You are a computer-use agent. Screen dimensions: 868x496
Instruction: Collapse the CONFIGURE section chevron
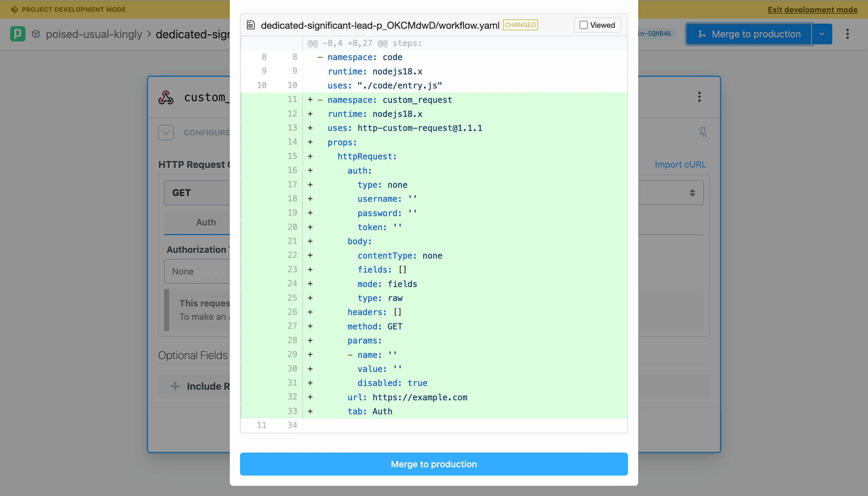click(x=166, y=132)
